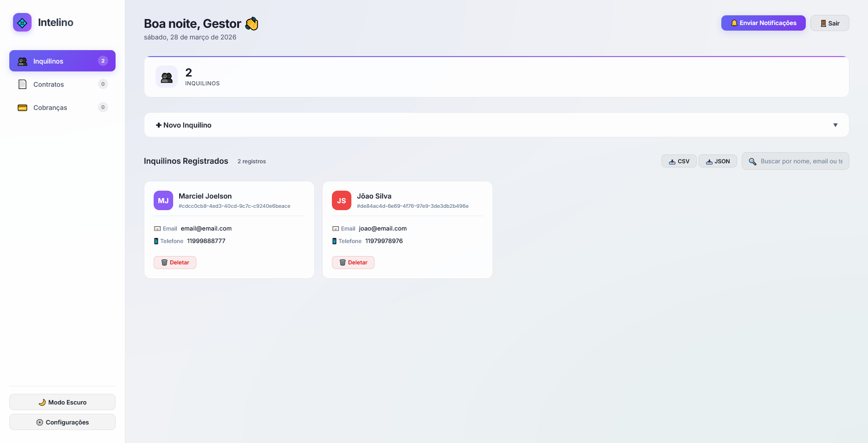Click the tenants icon in summary card

click(x=167, y=77)
